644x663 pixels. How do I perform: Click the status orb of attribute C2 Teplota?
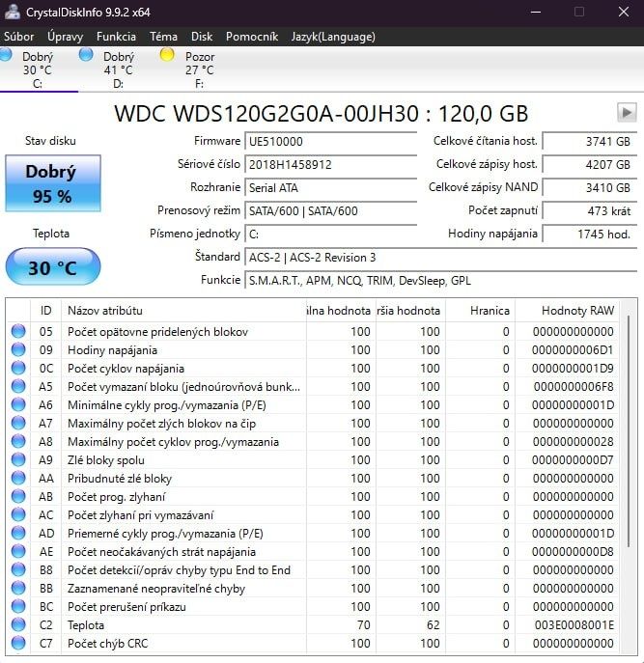(18, 624)
